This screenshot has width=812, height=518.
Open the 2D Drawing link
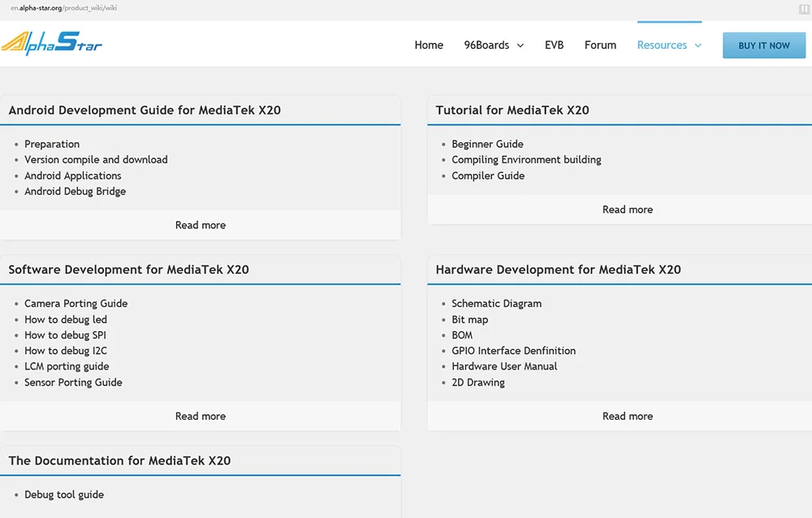(x=478, y=382)
